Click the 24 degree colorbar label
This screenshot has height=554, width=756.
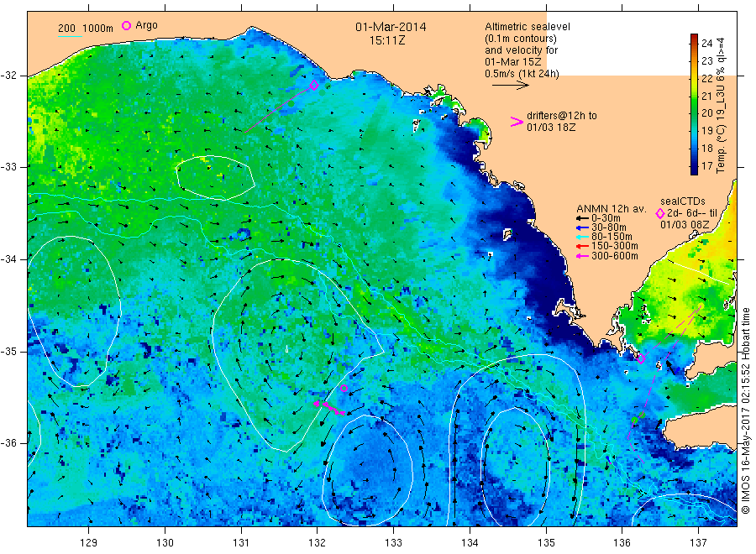[x=706, y=44]
